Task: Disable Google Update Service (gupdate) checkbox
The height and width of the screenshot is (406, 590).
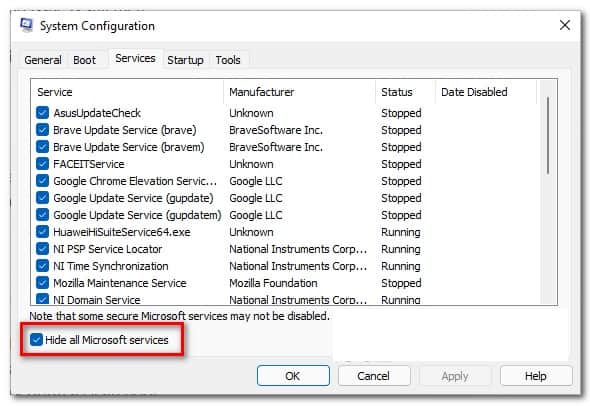Action: [42, 198]
